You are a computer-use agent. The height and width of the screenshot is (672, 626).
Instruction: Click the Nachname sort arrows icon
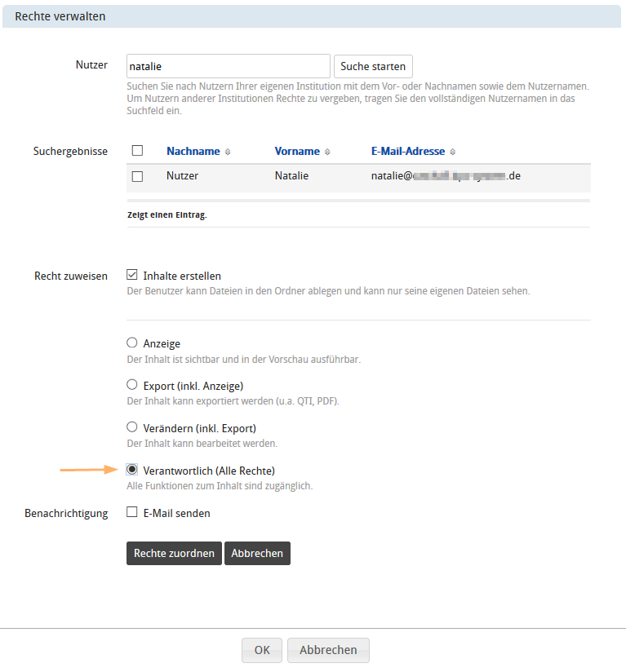[228, 152]
